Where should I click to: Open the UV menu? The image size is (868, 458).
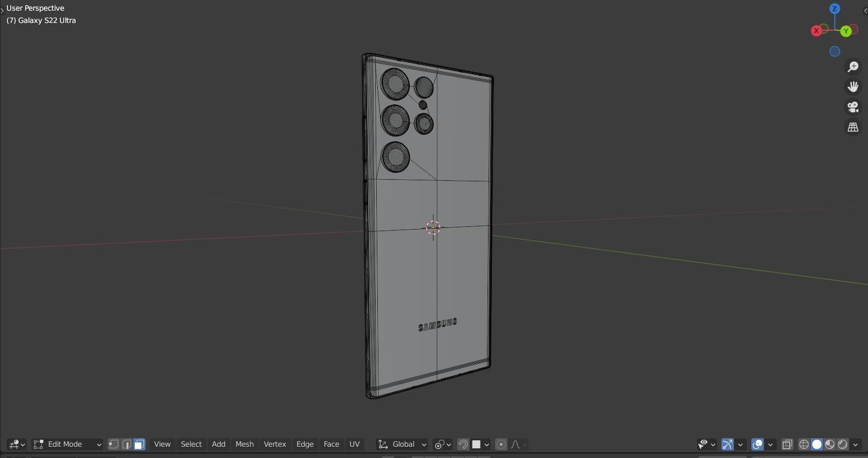[354, 444]
